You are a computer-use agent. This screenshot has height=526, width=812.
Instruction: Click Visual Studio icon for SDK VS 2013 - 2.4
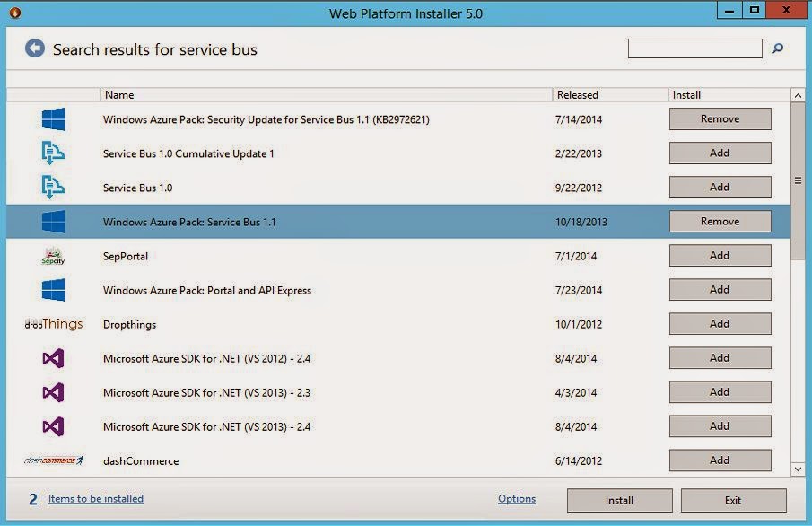(x=53, y=426)
